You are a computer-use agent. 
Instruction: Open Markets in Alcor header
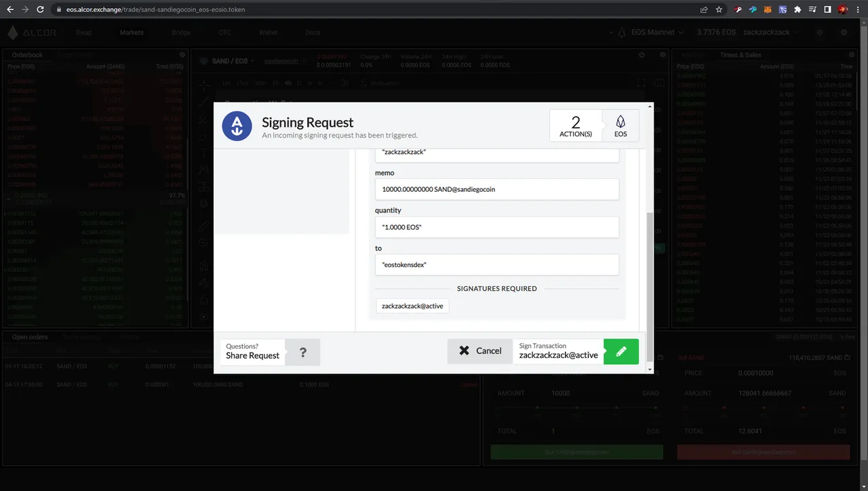pyautogui.click(x=132, y=33)
